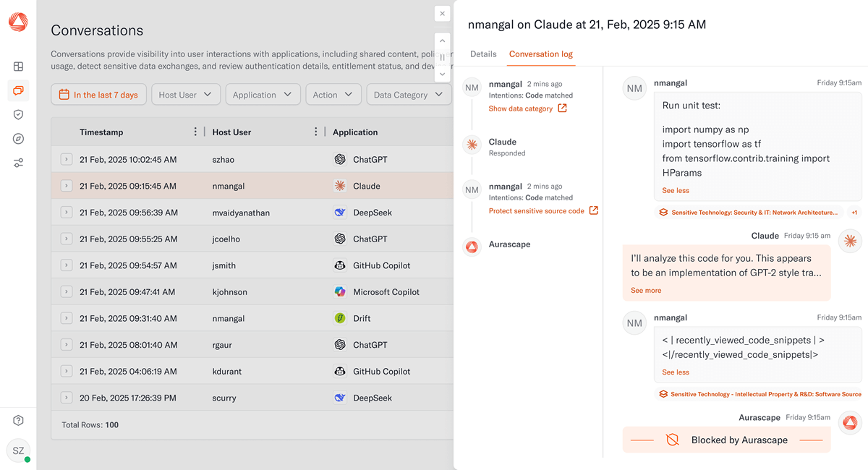Select the Conversation log tab
The width and height of the screenshot is (868, 470).
point(541,54)
